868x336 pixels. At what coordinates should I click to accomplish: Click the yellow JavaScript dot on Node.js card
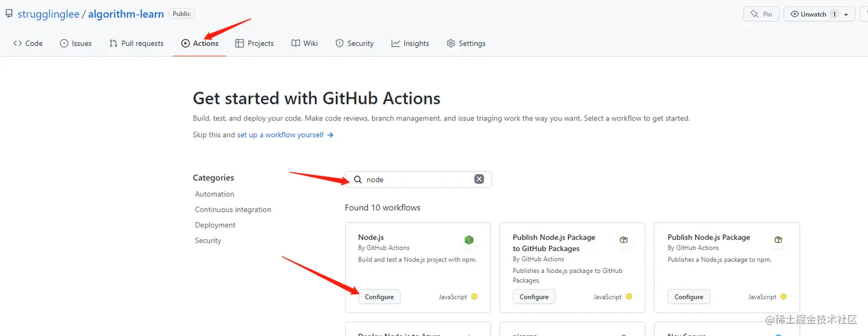pyautogui.click(x=474, y=296)
